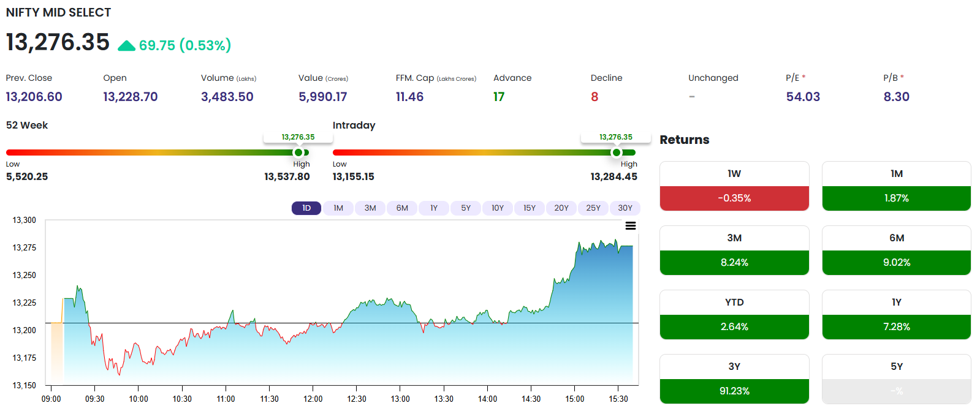
Task: Click FFM. Cap value 11.46
Action: coord(410,97)
